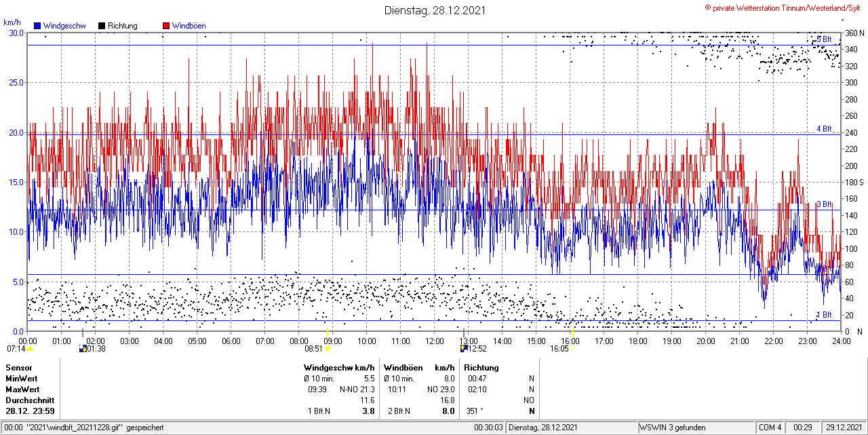This screenshot has height=435, width=868.
Task: Click the Windgeschw km/h column header
Action: click(339, 368)
